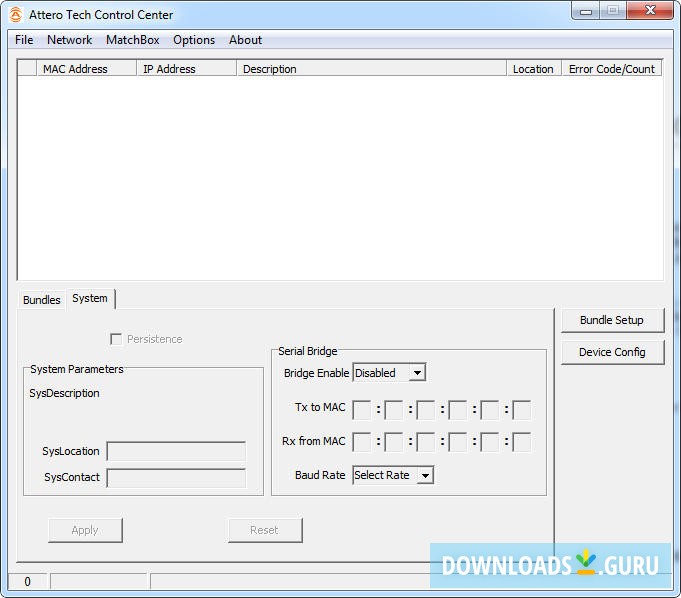The image size is (681, 598).
Task: Click the Bundle Setup button
Action: (612, 320)
